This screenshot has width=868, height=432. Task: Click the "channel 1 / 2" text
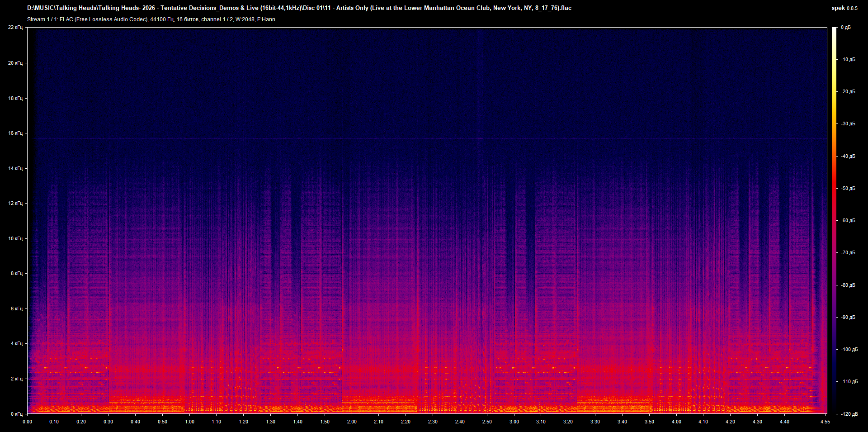[x=217, y=19]
